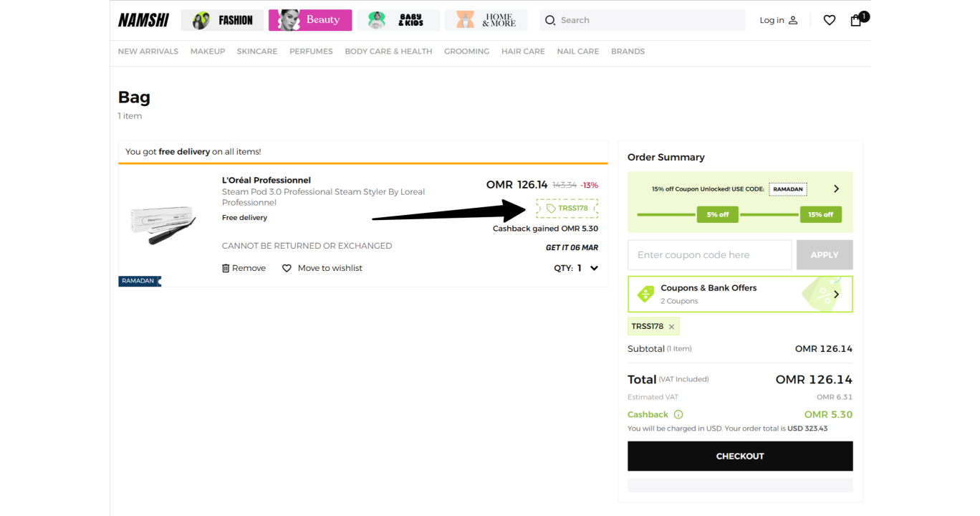
Task: Click the tag icon in the TRSS178 item badge
Action: point(550,209)
